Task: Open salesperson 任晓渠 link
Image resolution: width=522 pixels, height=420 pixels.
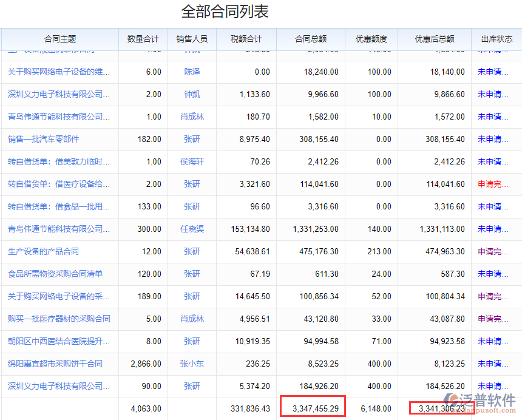Action: [x=192, y=229]
